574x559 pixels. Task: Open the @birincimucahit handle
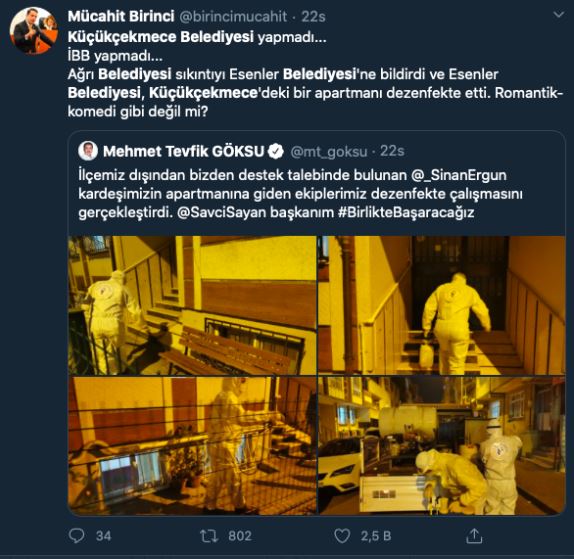(x=233, y=16)
